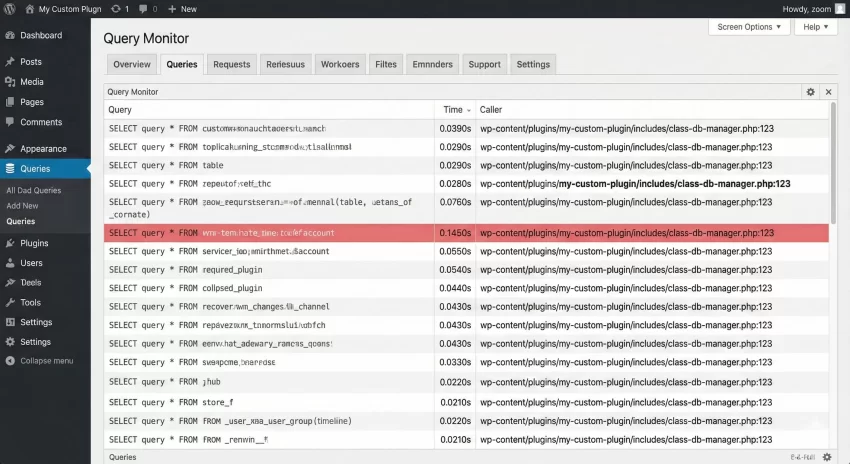This screenshot has width=850, height=464.
Task: Expand the Help dropdown
Action: (x=816, y=27)
